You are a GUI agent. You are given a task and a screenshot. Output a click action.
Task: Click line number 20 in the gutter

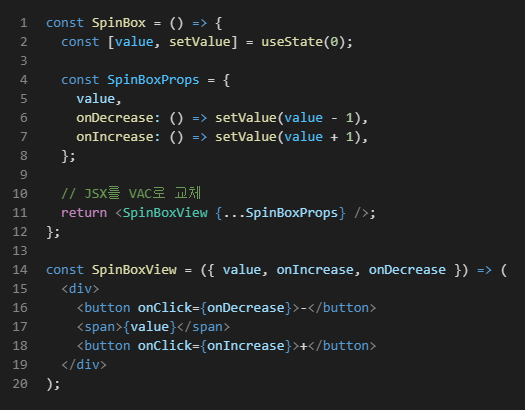tap(20, 384)
